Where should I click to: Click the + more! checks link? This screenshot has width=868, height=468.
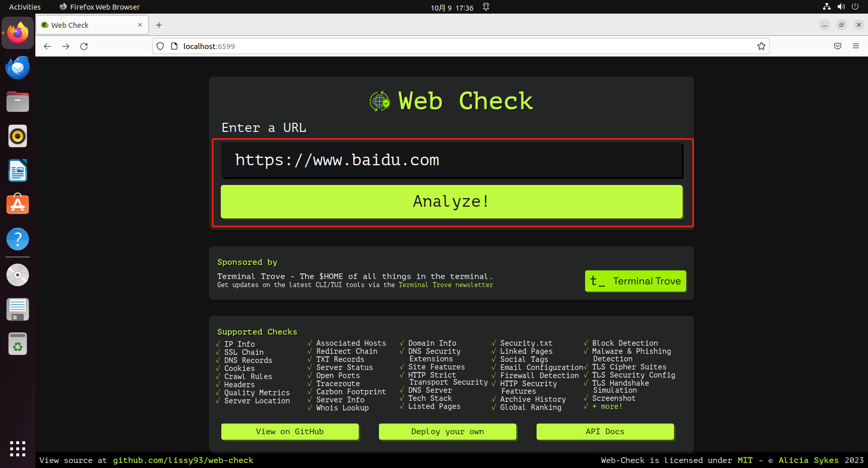[x=607, y=406]
